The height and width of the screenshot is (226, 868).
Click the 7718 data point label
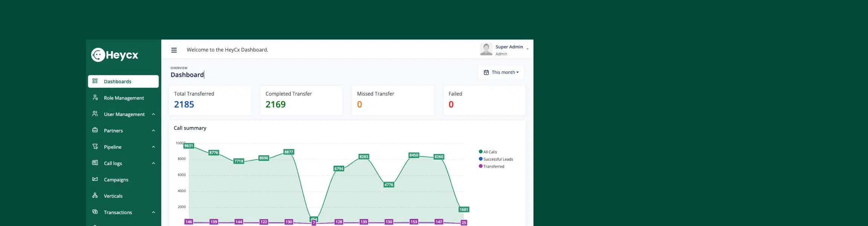(239, 161)
